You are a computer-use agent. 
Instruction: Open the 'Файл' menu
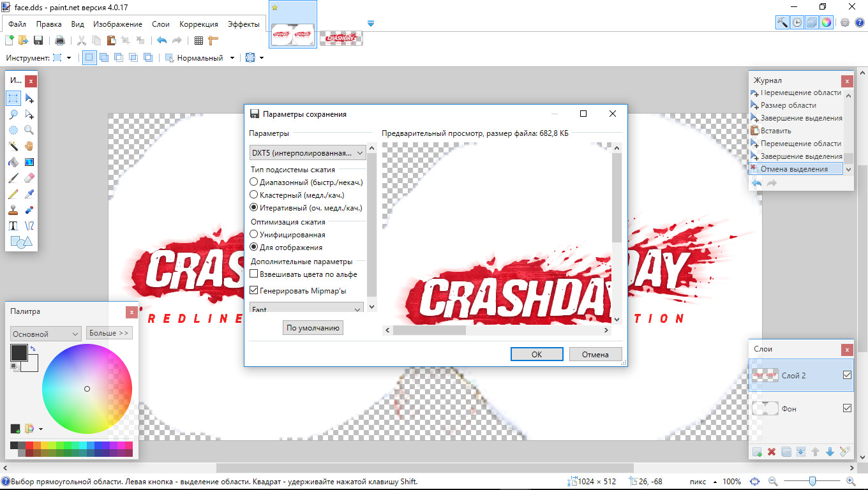pyautogui.click(x=17, y=24)
